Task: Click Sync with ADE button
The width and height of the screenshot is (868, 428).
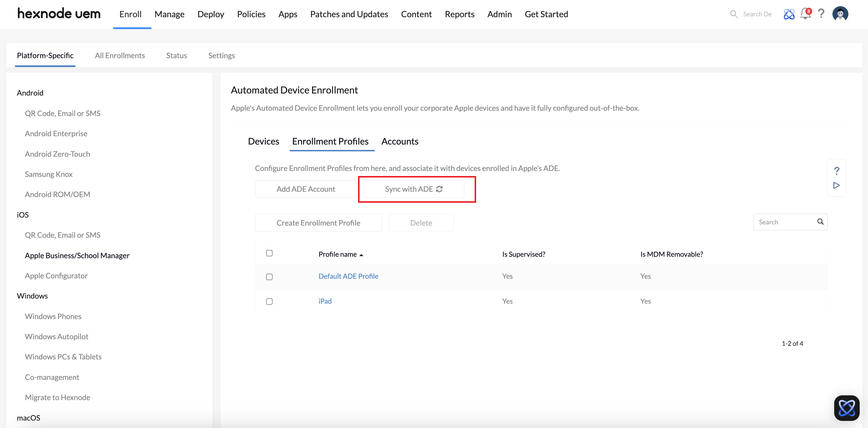Action: point(414,189)
